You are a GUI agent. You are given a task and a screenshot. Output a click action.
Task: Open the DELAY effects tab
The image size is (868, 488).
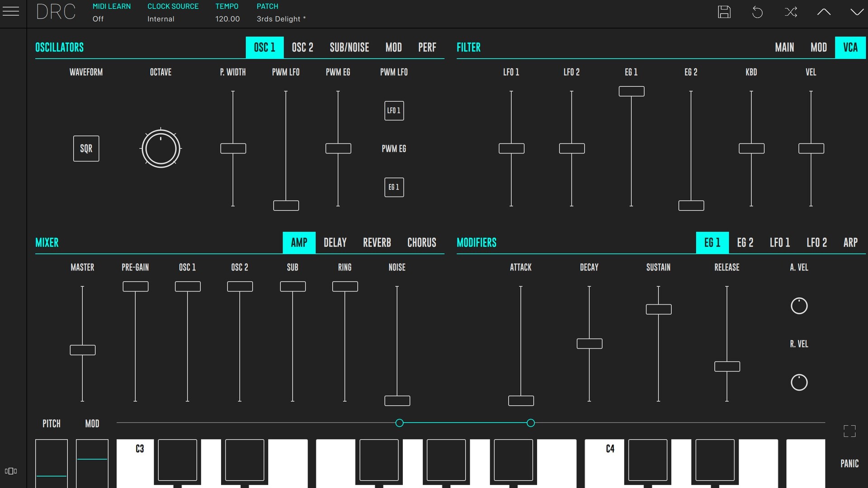tap(335, 243)
